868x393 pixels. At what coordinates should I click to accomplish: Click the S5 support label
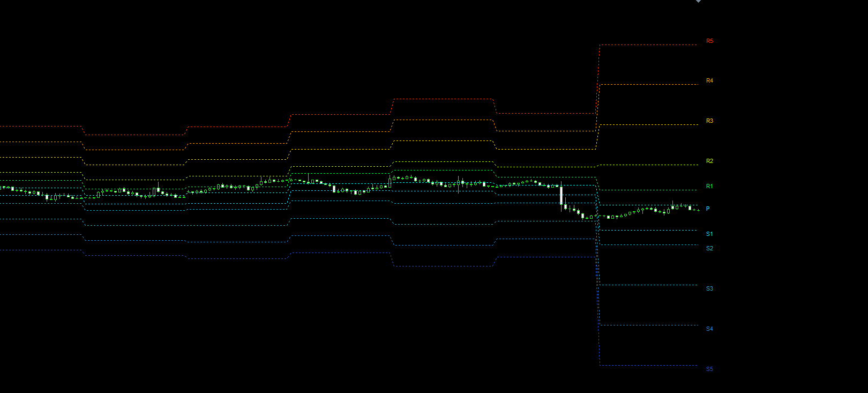709,369
